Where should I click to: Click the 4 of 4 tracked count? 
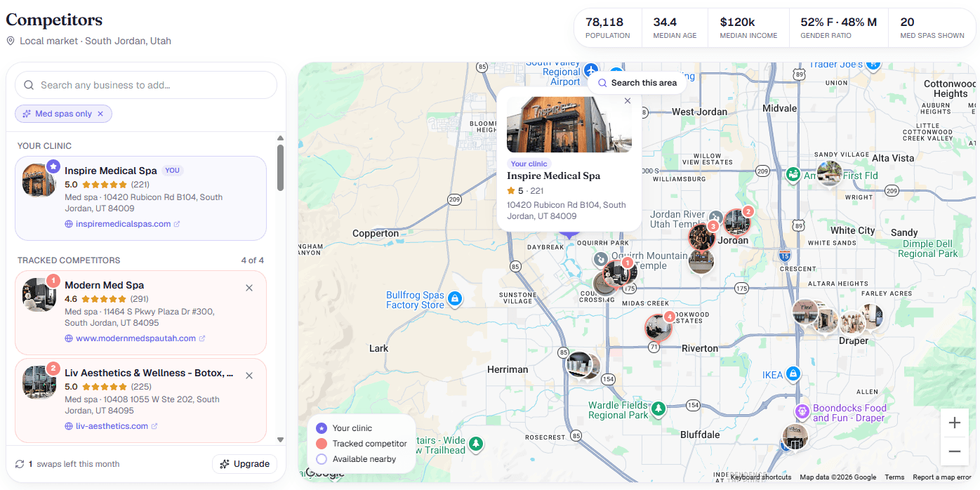pos(252,260)
